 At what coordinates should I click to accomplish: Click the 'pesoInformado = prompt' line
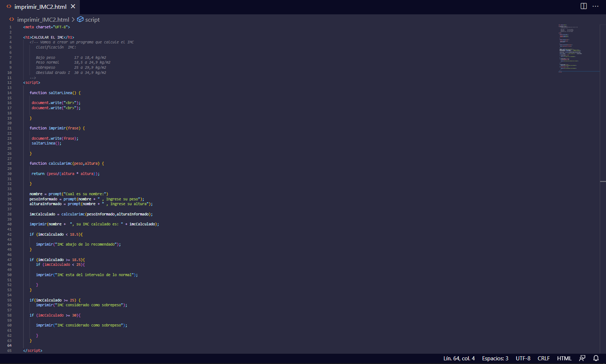coord(87,199)
